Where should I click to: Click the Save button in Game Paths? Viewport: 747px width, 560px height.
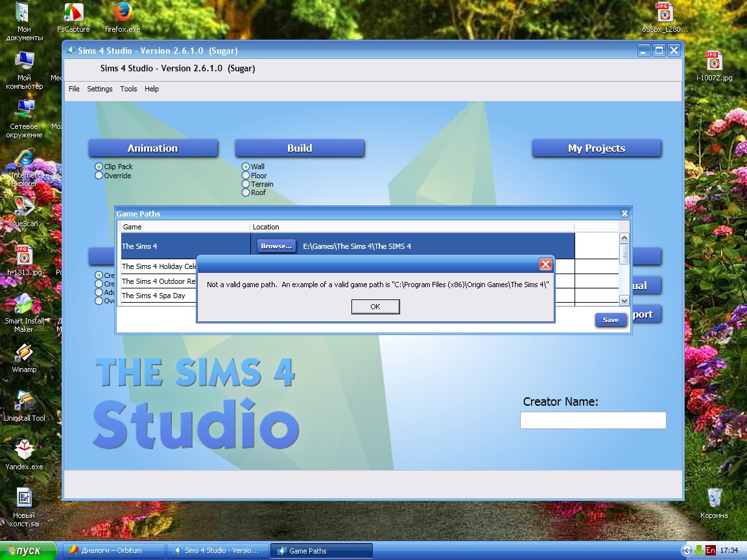tap(610, 320)
